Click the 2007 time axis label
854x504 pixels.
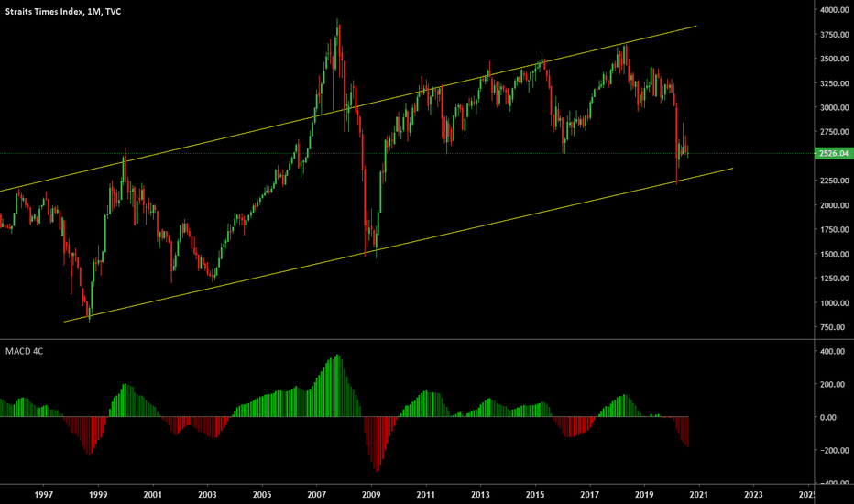(316, 495)
